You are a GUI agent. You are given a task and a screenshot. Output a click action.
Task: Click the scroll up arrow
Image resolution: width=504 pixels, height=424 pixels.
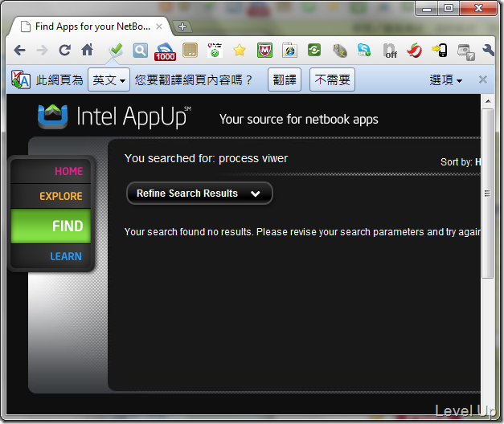pyautogui.click(x=488, y=101)
